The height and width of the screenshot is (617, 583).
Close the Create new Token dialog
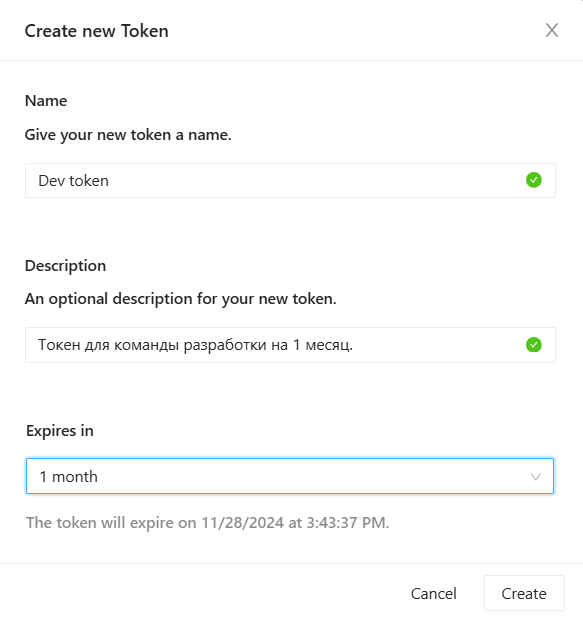pos(552,30)
